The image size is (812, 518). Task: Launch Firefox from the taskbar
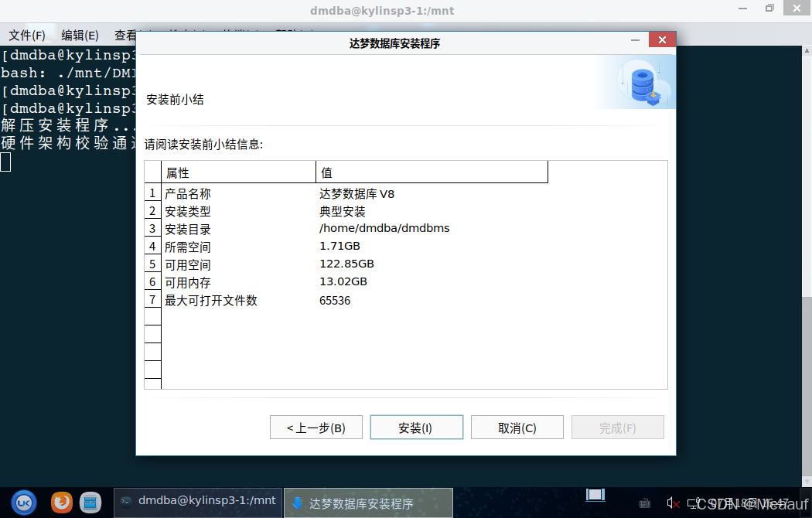pyautogui.click(x=62, y=502)
